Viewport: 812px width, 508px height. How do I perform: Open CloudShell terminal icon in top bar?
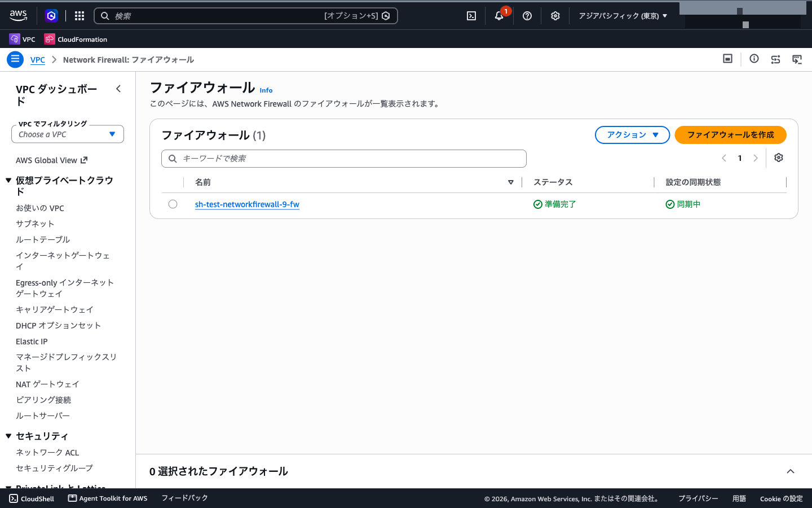[471, 16]
